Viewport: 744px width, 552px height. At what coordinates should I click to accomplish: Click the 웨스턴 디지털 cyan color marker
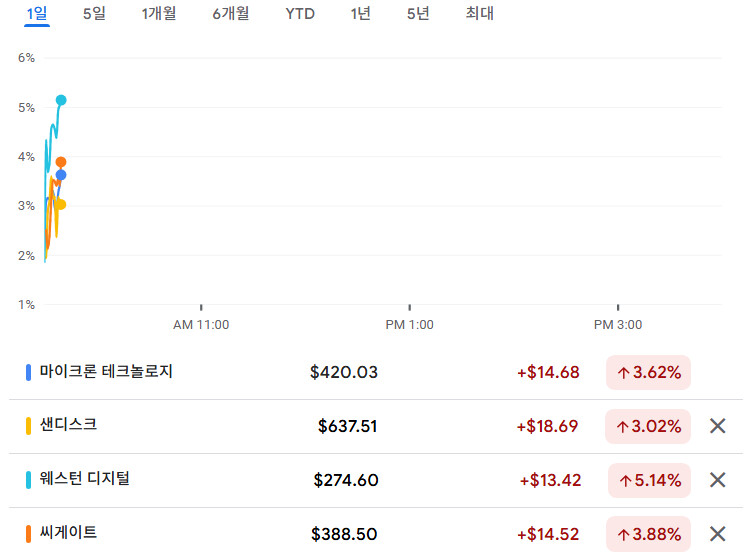click(28, 480)
